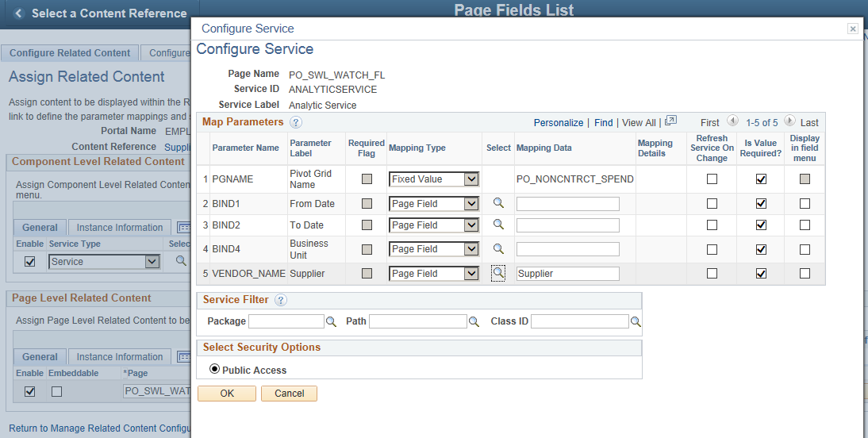The height and width of the screenshot is (438, 868).
Task: Go to previous rows arrow in grid
Action: click(x=732, y=121)
